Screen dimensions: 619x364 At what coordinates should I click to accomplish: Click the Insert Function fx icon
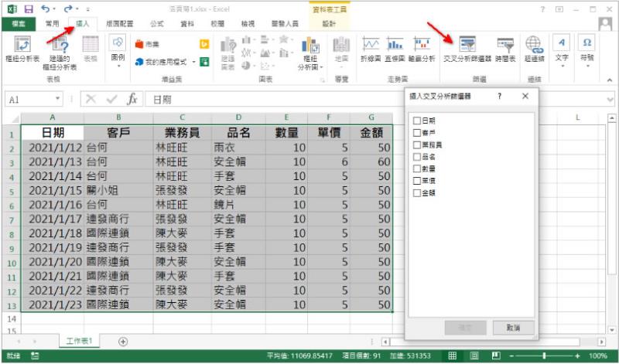[132, 99]
